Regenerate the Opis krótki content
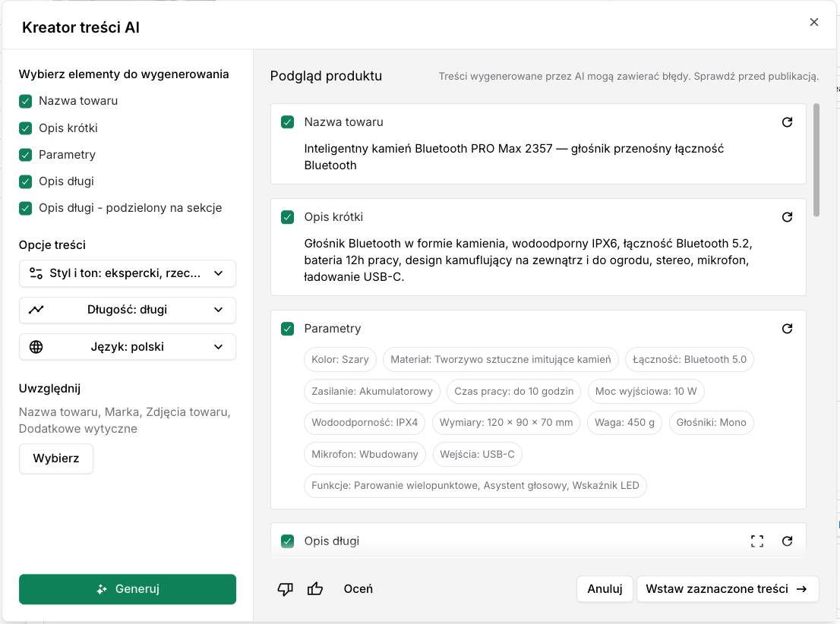 tap(786, 217)
